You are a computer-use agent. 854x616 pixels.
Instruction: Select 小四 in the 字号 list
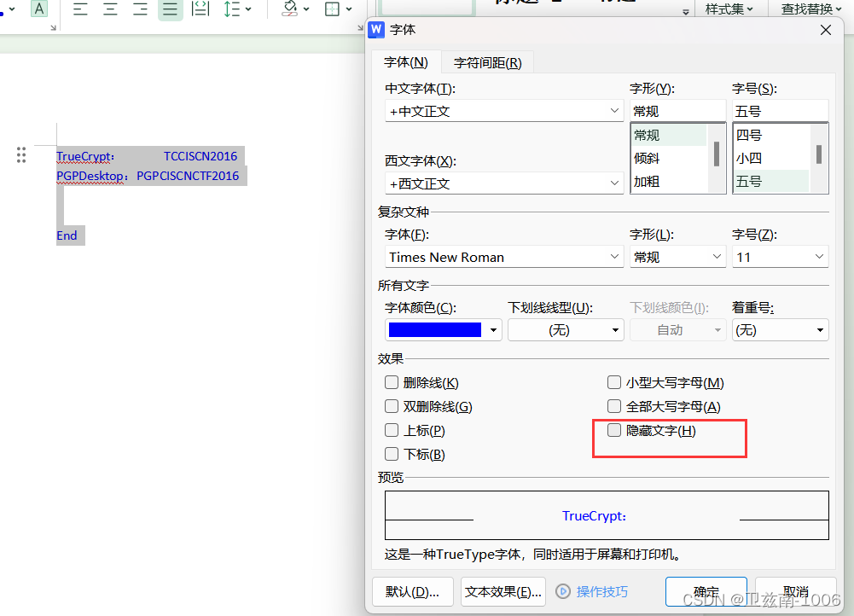771,159
